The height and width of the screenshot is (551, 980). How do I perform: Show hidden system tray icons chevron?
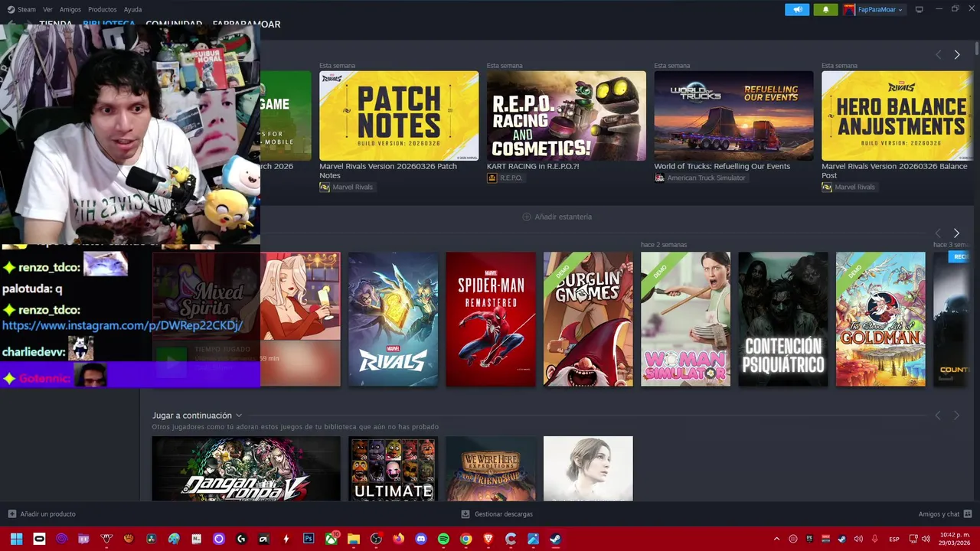tap(776, 539)
